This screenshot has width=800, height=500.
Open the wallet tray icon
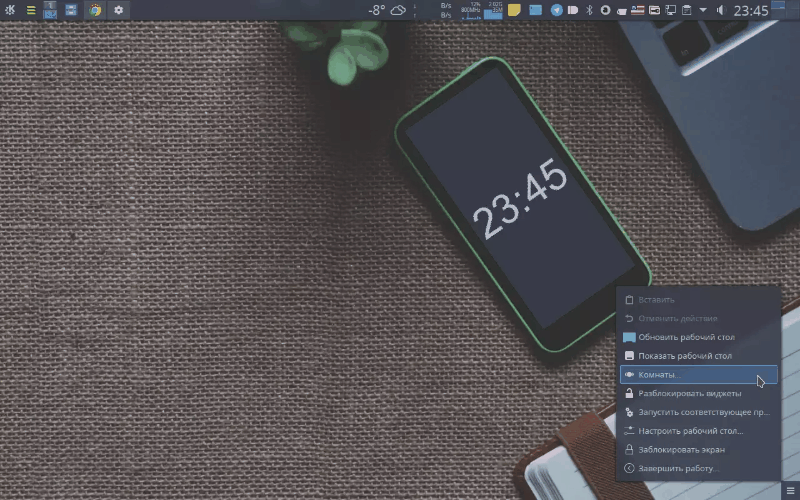click(x=654, y=10)
